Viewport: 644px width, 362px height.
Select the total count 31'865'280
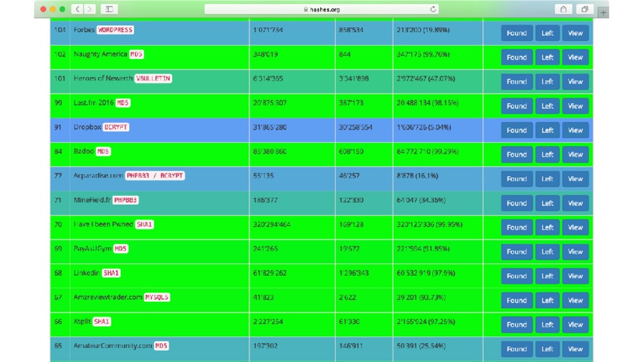point(270,127)
